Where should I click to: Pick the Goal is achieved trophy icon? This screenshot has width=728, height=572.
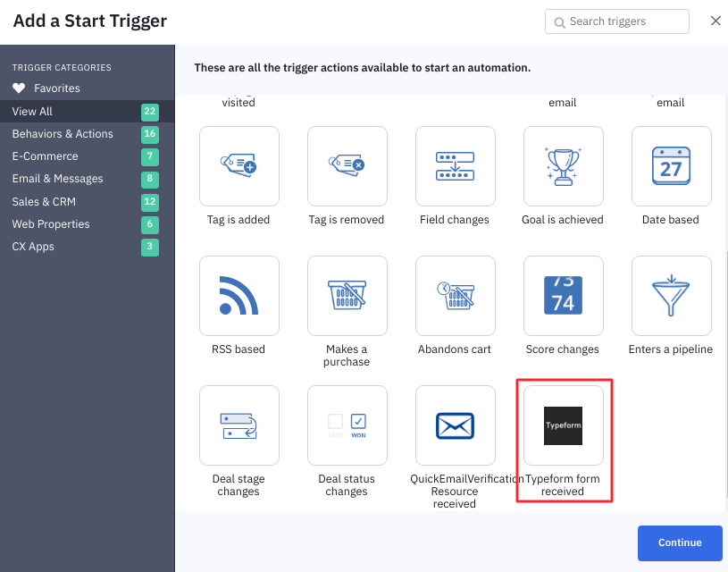coord(564,166)
